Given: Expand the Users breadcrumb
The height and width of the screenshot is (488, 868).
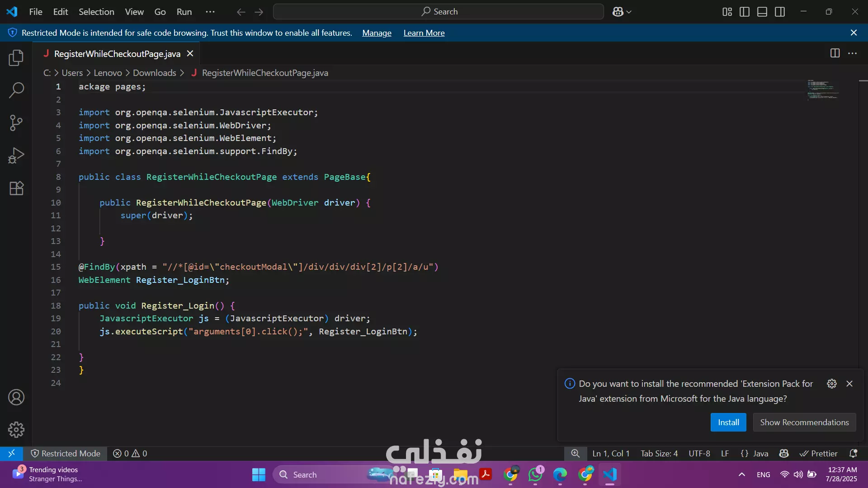Looking at the screenshot, I should click(72, 73).
